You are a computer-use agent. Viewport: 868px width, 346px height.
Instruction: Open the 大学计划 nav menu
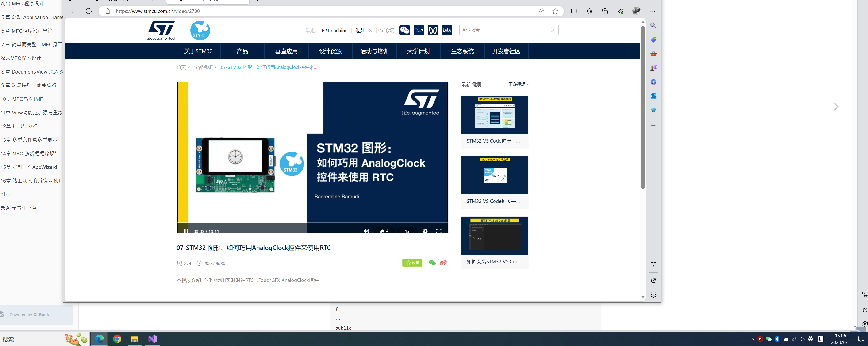tap(418, 51)
